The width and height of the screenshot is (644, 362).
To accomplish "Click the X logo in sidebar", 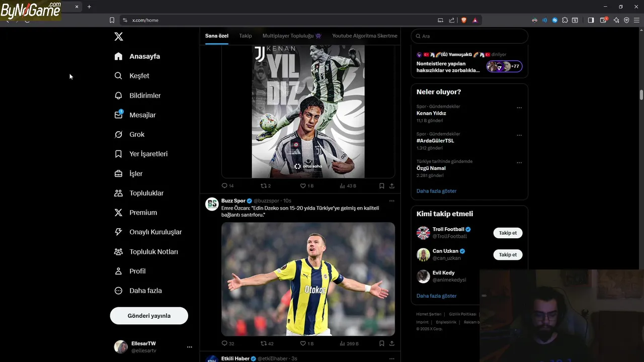I will 119,36.
